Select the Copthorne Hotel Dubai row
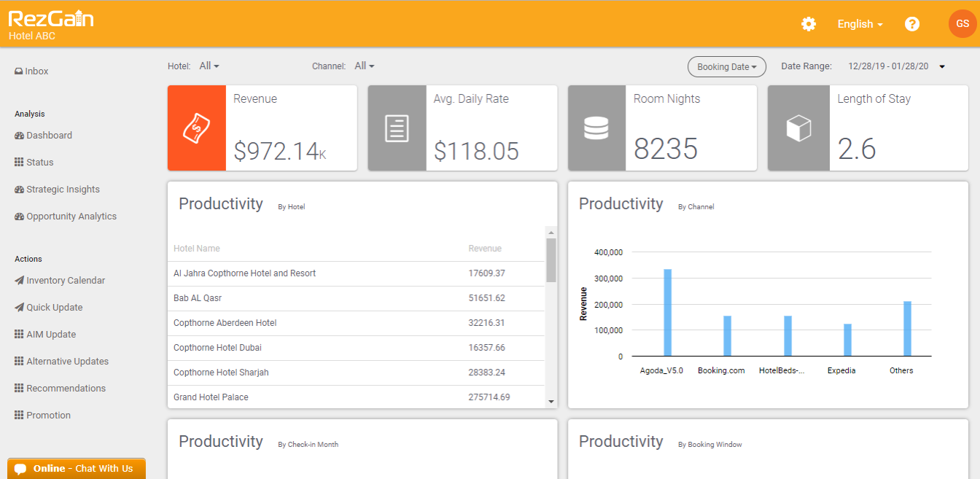This screenshot has width=980, height=479. [x=357, y=348]
